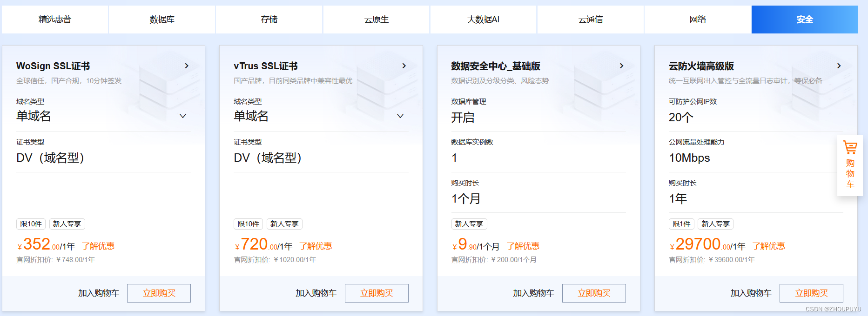Viewport: 868px width, 316px height.
Task: Click 限10件 tag on vTrus card
Action: pyautogui.click(x=249, y=224)
